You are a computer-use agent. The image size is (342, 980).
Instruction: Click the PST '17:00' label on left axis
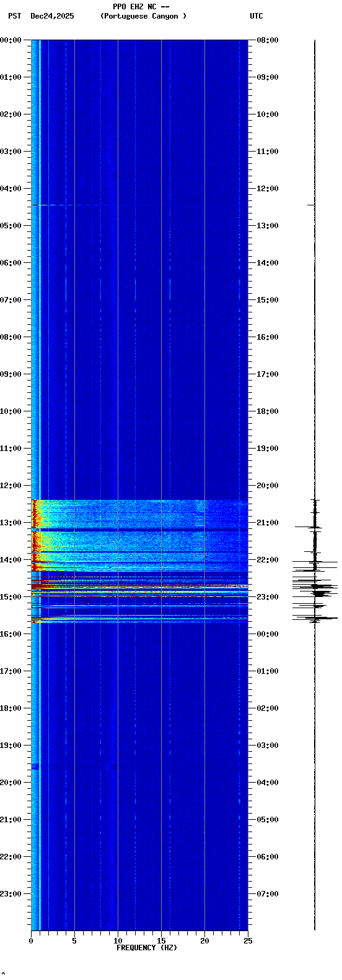tap(11, 671)
